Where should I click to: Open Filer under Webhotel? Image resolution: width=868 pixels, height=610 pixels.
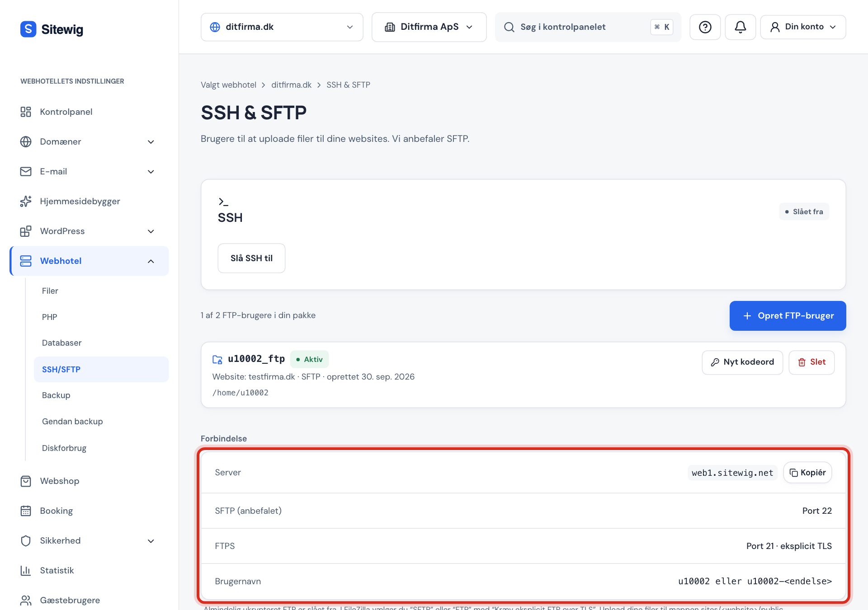[101, 291]
